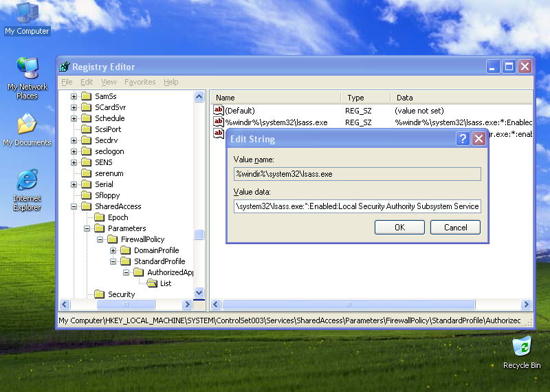Select the Security tree item
This screenshot has height=392, width=550.
pyautogui.click(x=121, y=294)
